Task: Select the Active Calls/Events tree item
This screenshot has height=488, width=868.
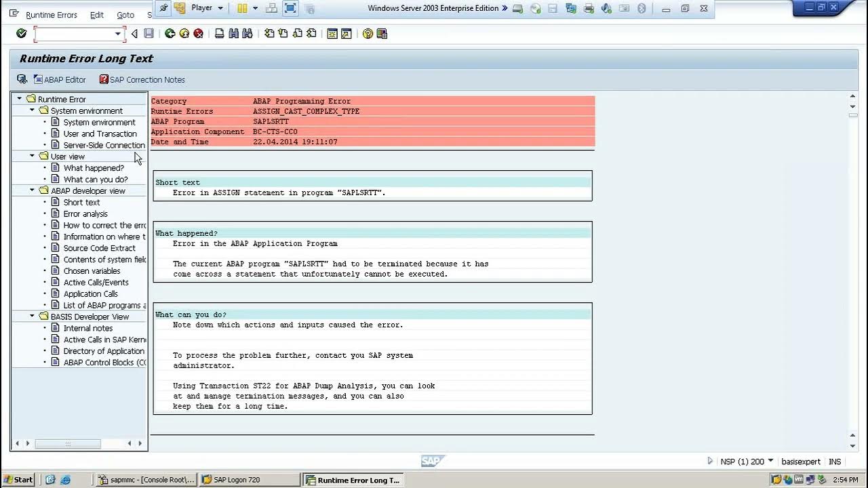Action: [96, 282]
